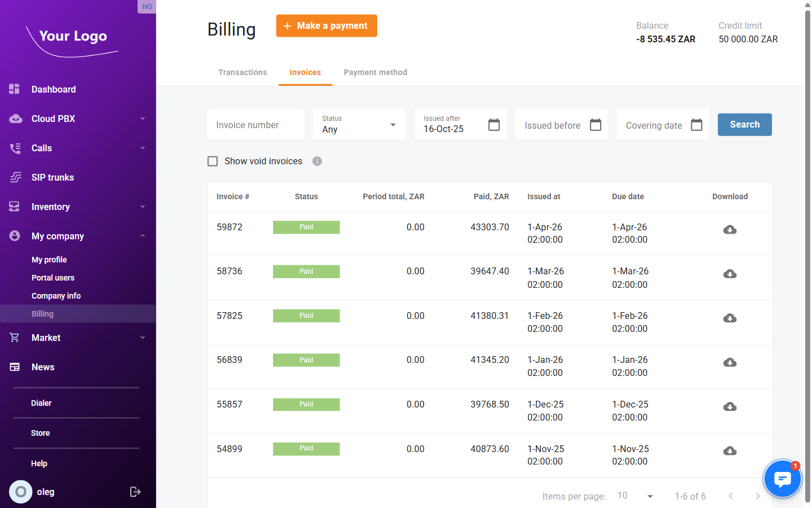Open the Covering date calendar picker

click(697, 125)
